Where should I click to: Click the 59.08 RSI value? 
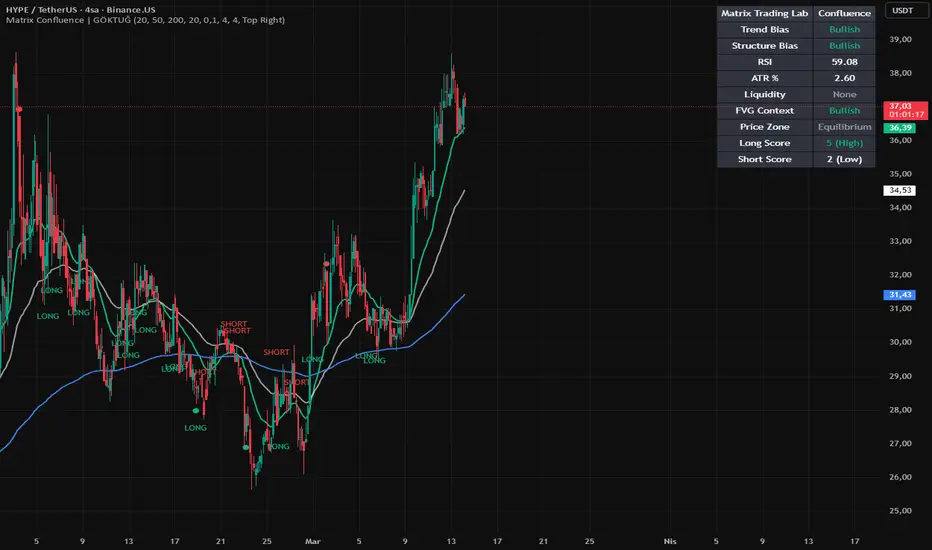coord(844,62)
